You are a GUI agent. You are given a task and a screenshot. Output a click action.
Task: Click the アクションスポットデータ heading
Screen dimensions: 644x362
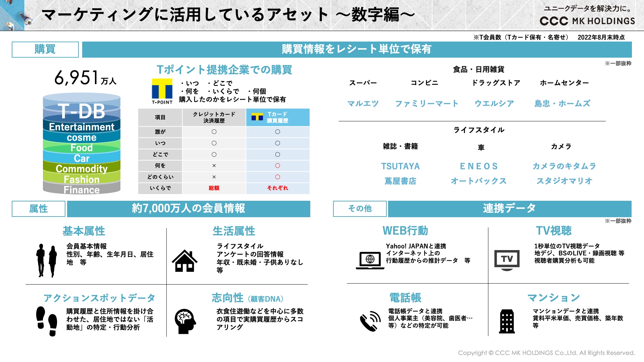pos(99,298)
